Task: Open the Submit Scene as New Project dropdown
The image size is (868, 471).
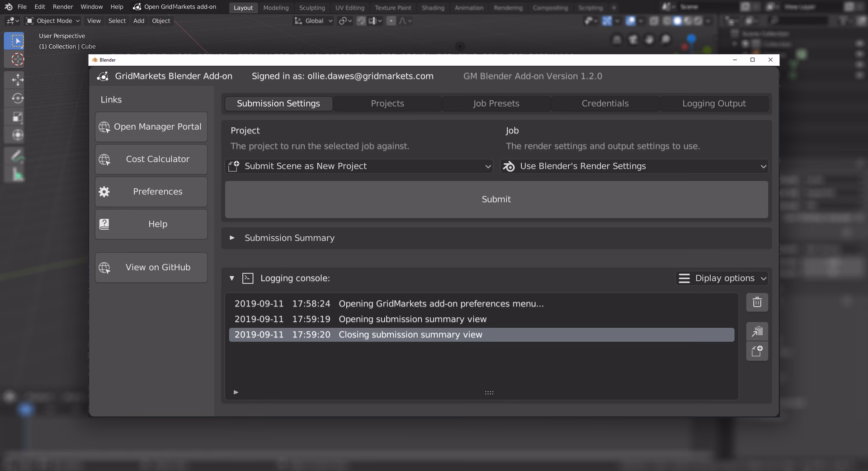Action: [359, 166]
